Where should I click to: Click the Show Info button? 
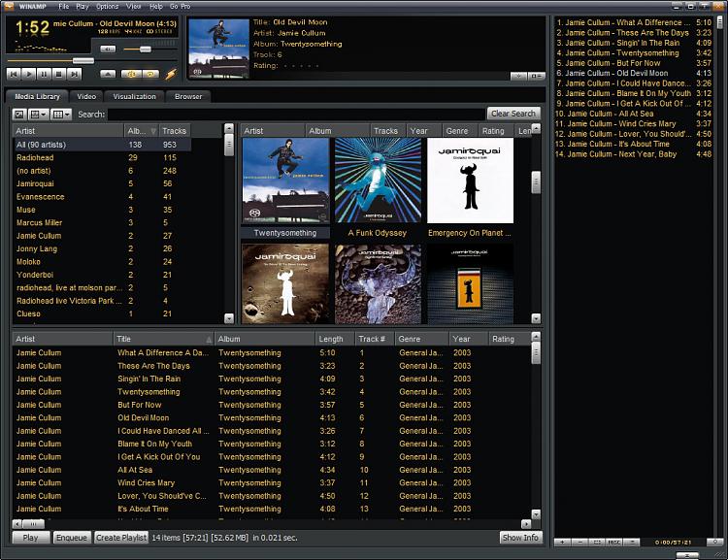click(x=520, y=538)
